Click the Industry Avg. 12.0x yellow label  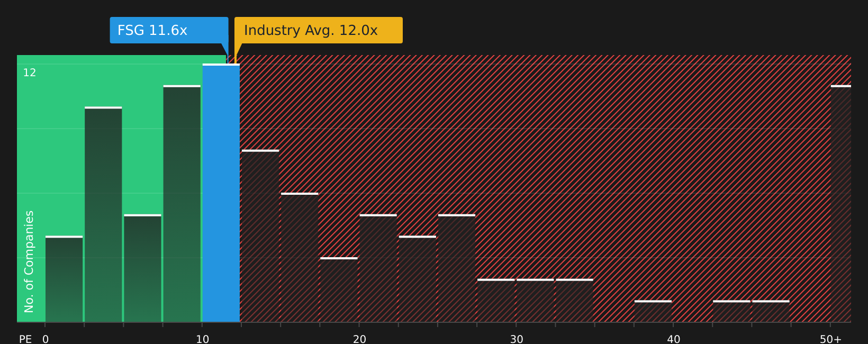[x=319, y=30]
